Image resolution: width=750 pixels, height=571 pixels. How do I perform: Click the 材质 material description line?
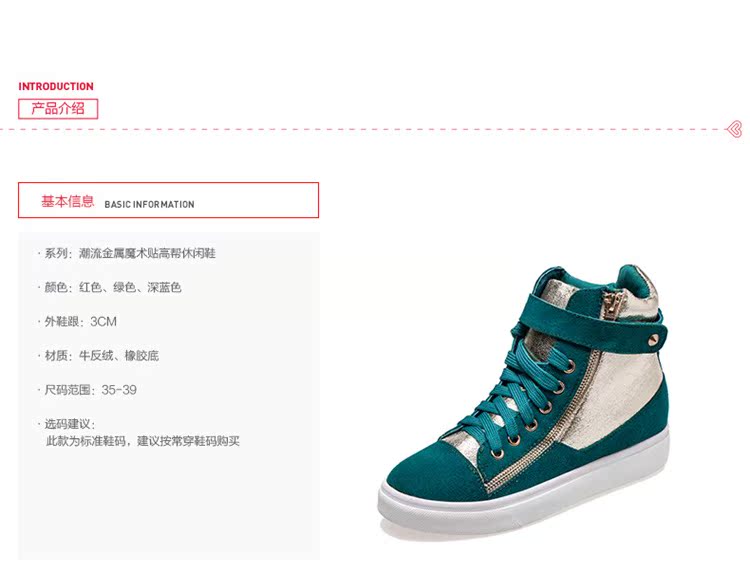pos(99,355)
